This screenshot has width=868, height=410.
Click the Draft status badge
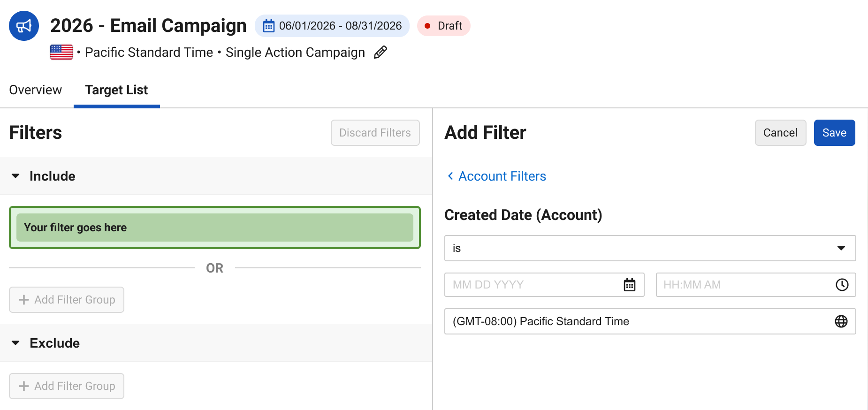click(444, 26)
